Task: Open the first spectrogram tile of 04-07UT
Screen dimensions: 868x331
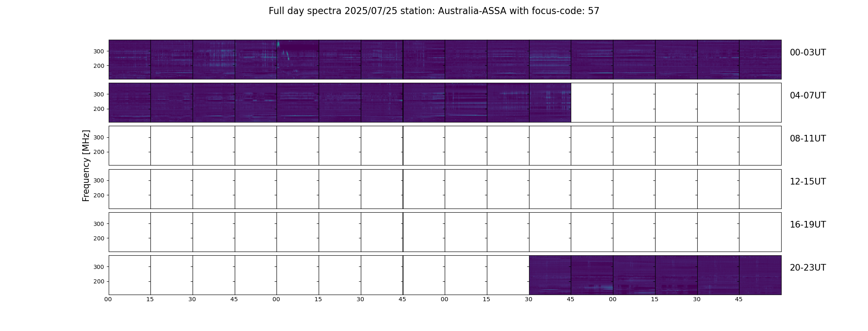Action: (x=130, y=103)
